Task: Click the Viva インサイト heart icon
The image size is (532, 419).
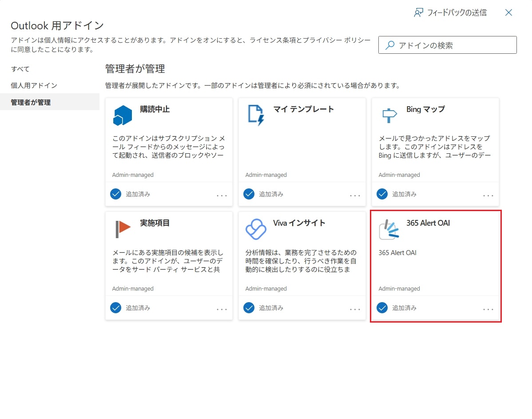Action: (255, 229)
